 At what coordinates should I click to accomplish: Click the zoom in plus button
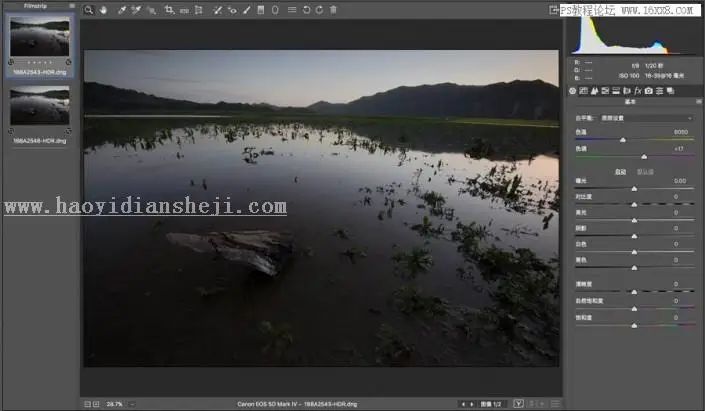[96, 404]
